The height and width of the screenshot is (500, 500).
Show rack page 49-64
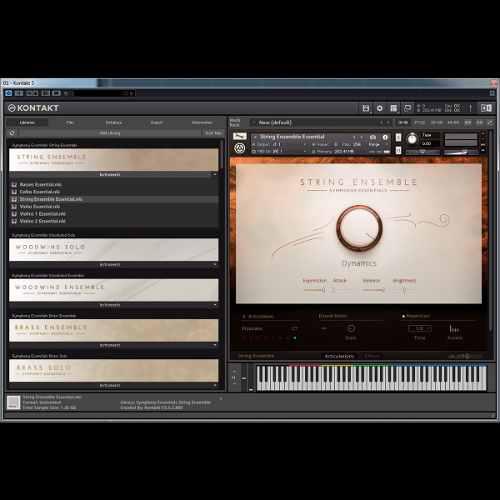tap(453, 123)
